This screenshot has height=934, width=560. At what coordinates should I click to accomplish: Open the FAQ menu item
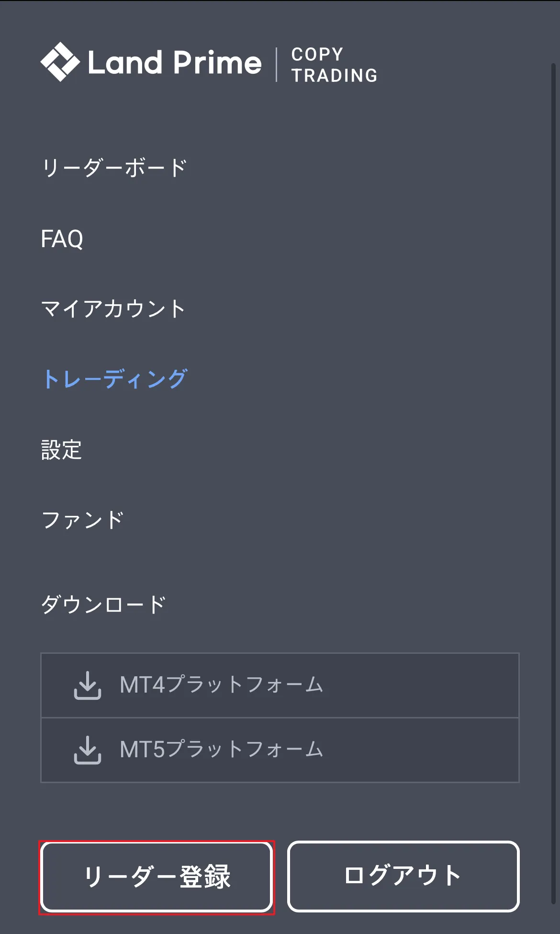[x=62, y=239]
